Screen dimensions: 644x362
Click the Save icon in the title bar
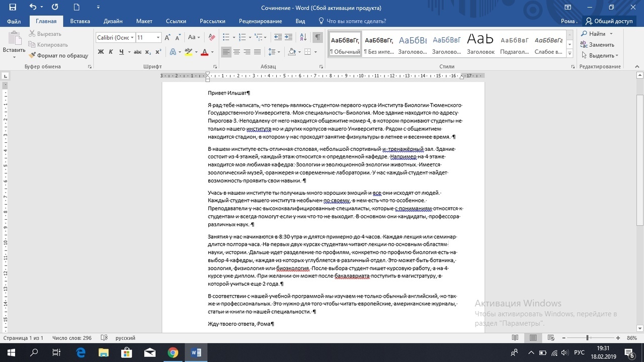(13, 8)
